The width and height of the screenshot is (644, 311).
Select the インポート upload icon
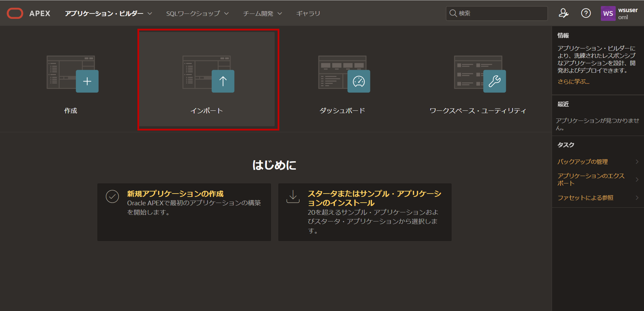click(223, 81)
